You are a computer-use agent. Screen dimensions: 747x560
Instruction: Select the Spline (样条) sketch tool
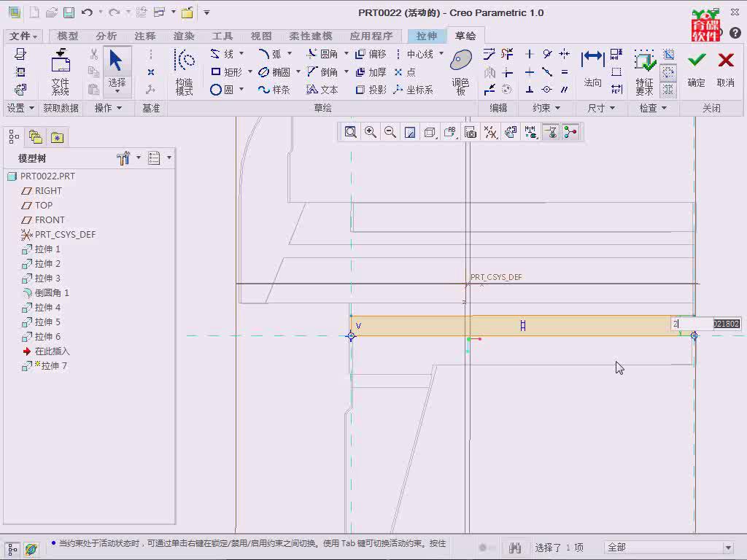pyautogui.click(x=274, y=90)
